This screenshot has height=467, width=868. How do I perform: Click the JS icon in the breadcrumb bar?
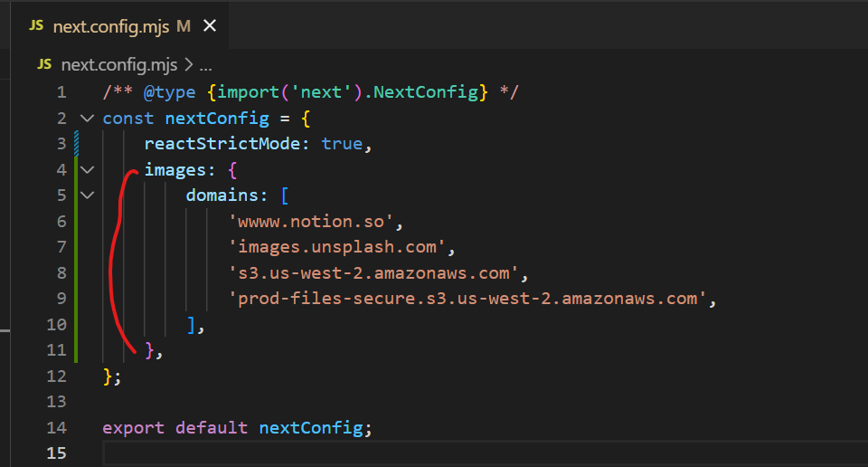pos(44,64)
